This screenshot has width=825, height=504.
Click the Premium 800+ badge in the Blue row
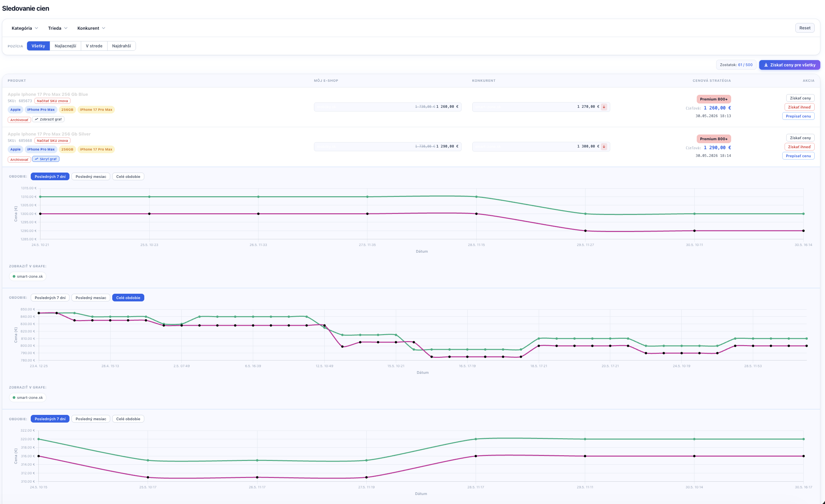714,99
